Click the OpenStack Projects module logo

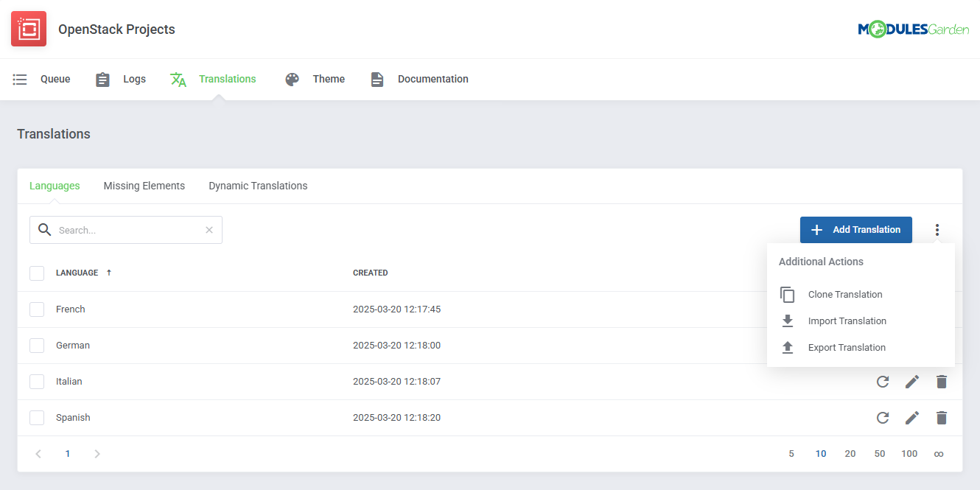pyautogui.click(x=28, y=28)
